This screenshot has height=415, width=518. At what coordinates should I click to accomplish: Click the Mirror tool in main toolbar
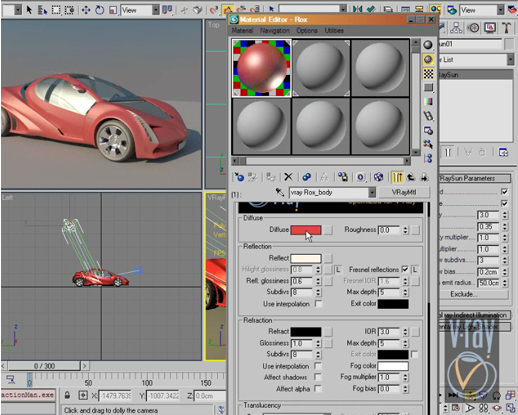(x=358, y=9)
